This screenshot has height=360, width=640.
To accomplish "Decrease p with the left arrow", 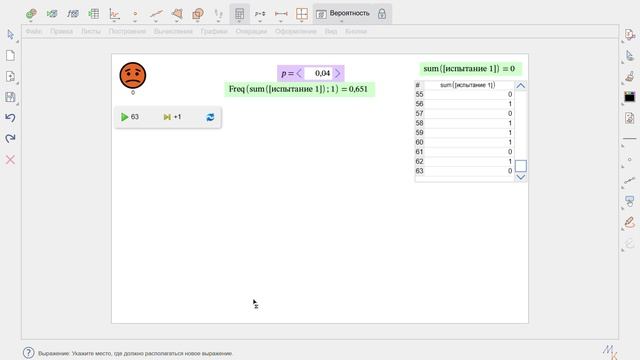I will click(299, 73).
